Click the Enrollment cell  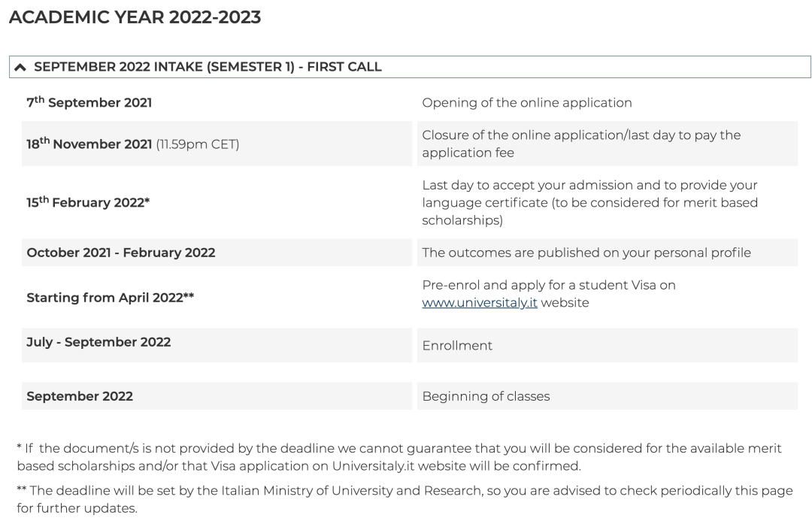457,346
